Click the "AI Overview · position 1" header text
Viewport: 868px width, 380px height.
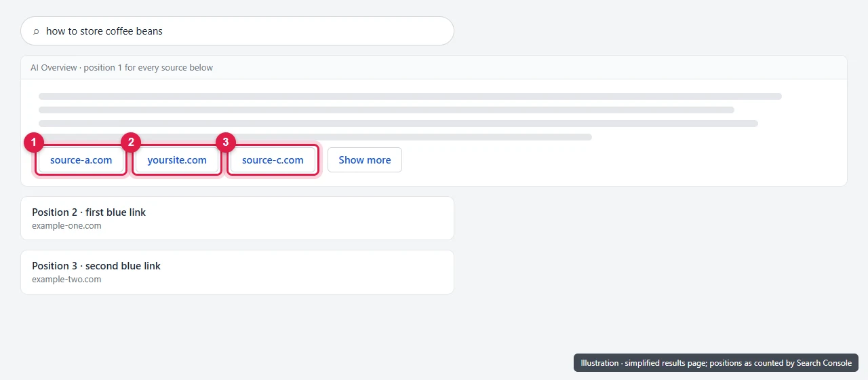122,68
